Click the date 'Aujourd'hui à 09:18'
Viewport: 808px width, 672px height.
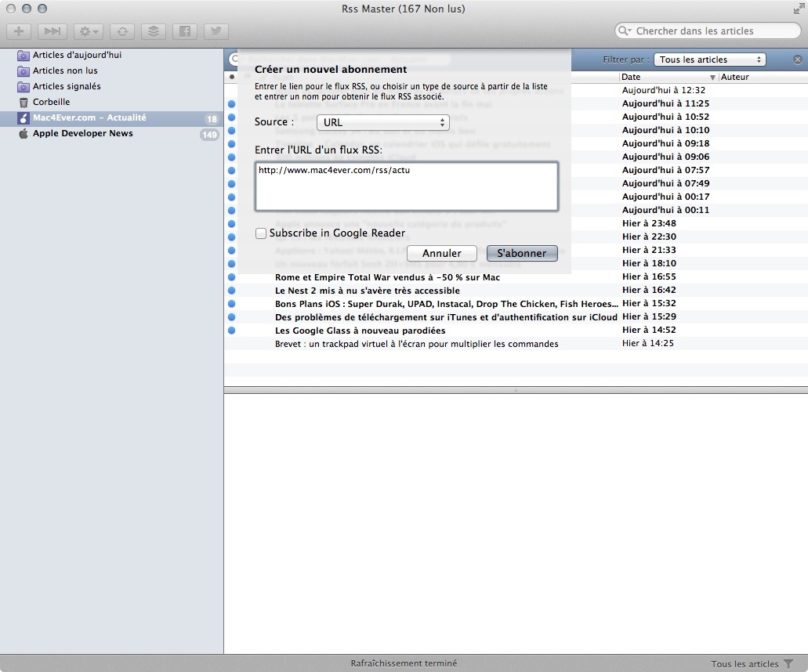[x=666, y=143]
